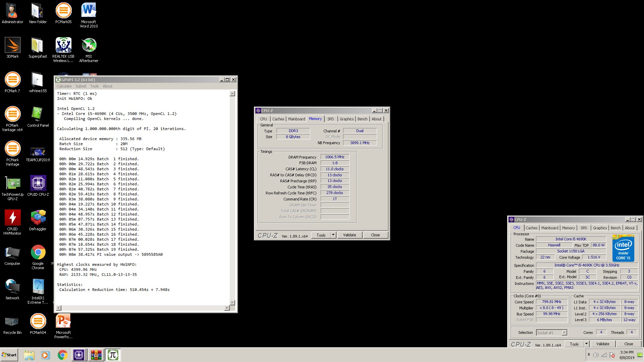Switch to SPD tab in Memory CPU-Z window
Image resolution: width=644 pixels, height=362 pixels.
point(330,119)
